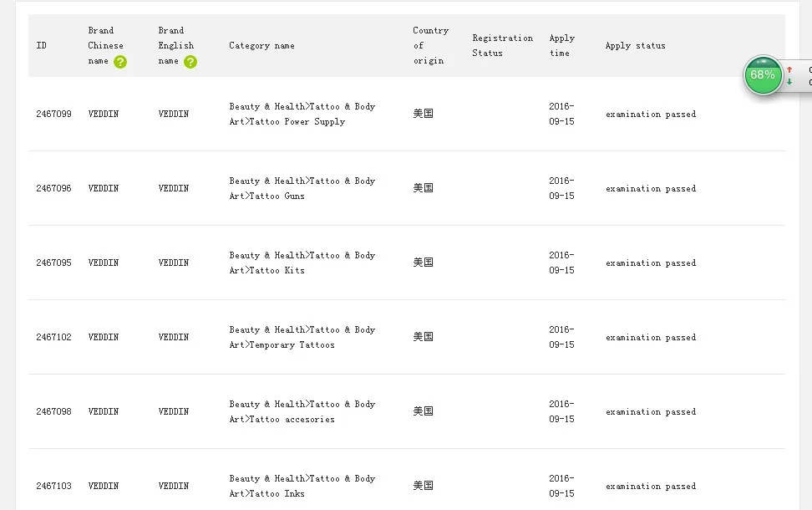
Task: Click the red upload arrow indicator
Action: pyautogui.click(x=789, y=70)
